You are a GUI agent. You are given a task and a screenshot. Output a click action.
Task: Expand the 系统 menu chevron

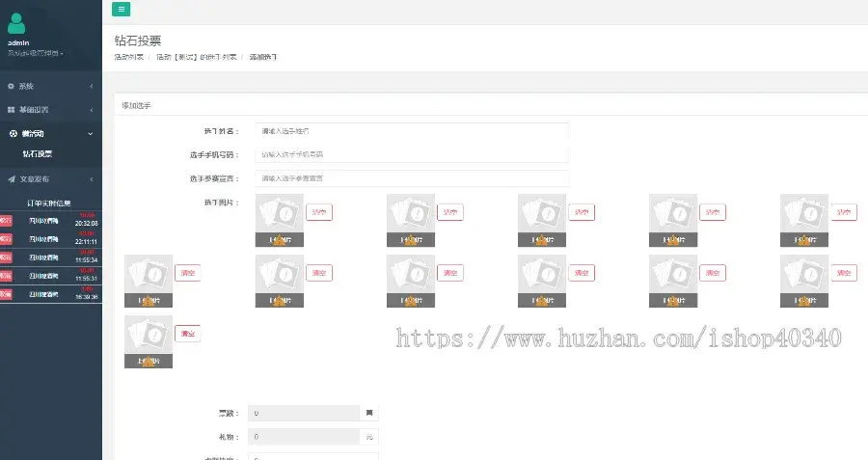[92, 87]
